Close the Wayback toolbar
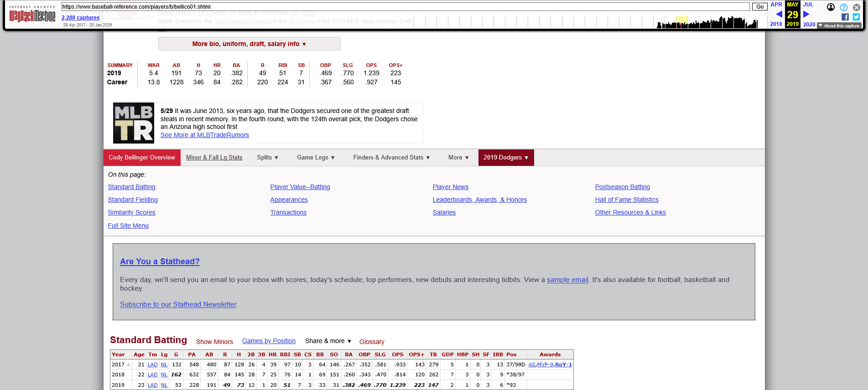This screenshot has height=390, width=868. 857,7
